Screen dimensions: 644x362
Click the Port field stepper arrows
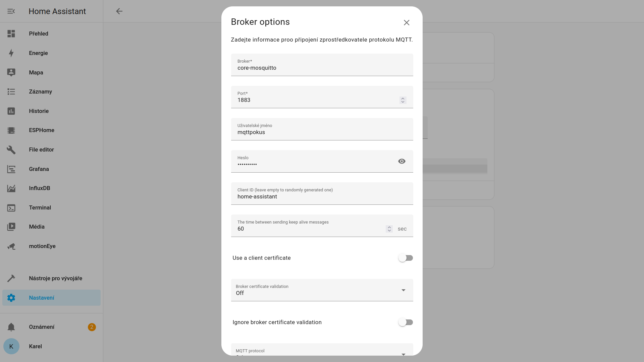pyautogui.click(x=402, y=100)
